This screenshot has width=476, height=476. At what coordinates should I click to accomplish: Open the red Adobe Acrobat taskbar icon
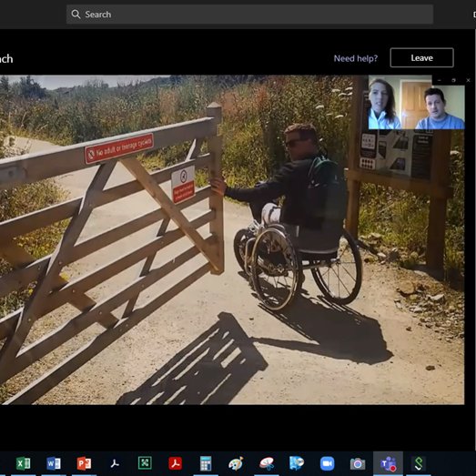pos(175,463)
